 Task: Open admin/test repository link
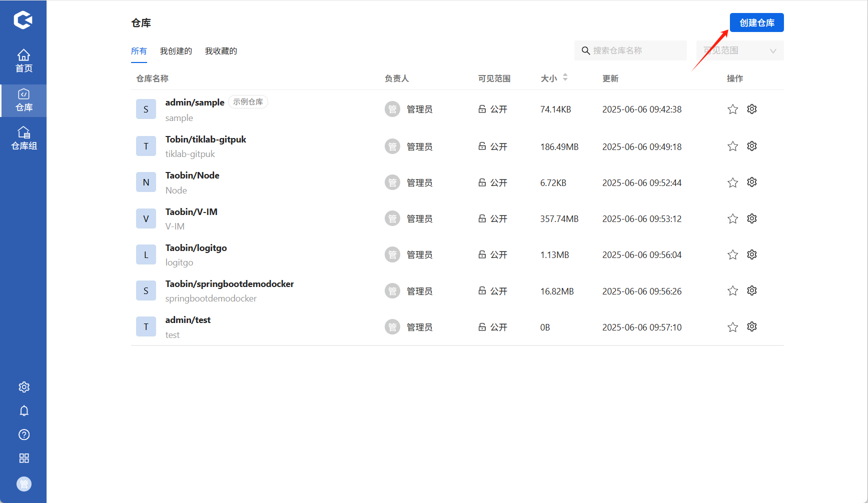point(188,320)
